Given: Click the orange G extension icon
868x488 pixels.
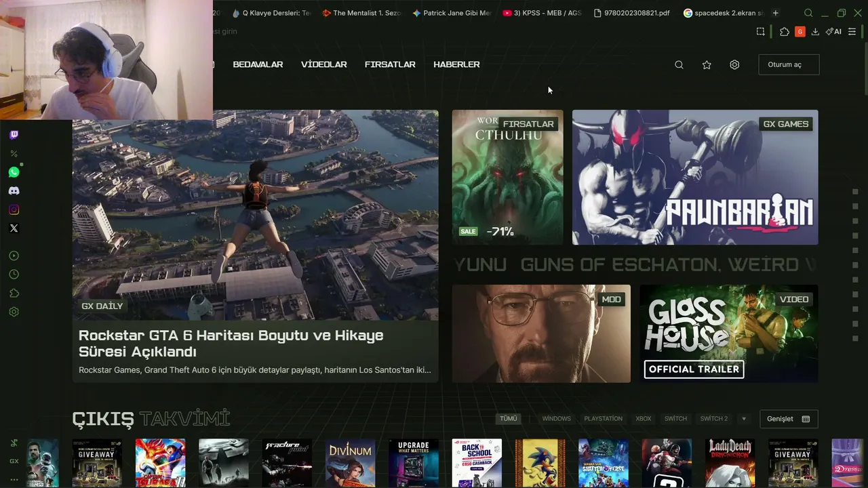Looking at the screenshot, I should pos(800,31).
